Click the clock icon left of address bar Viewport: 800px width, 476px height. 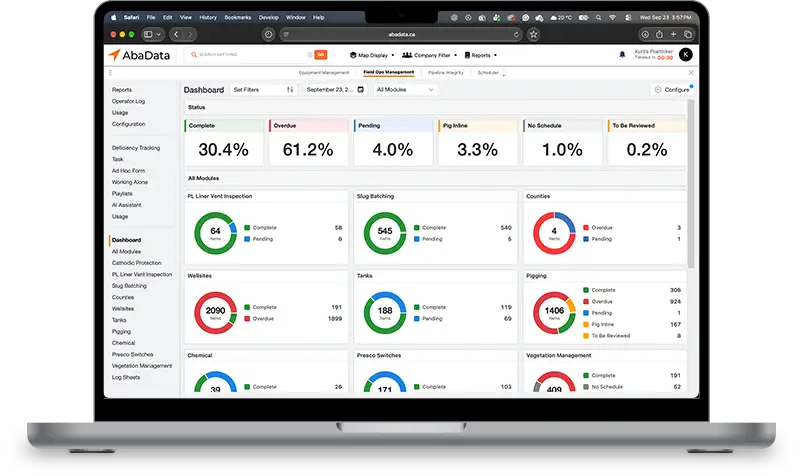(x=268, y=34)
